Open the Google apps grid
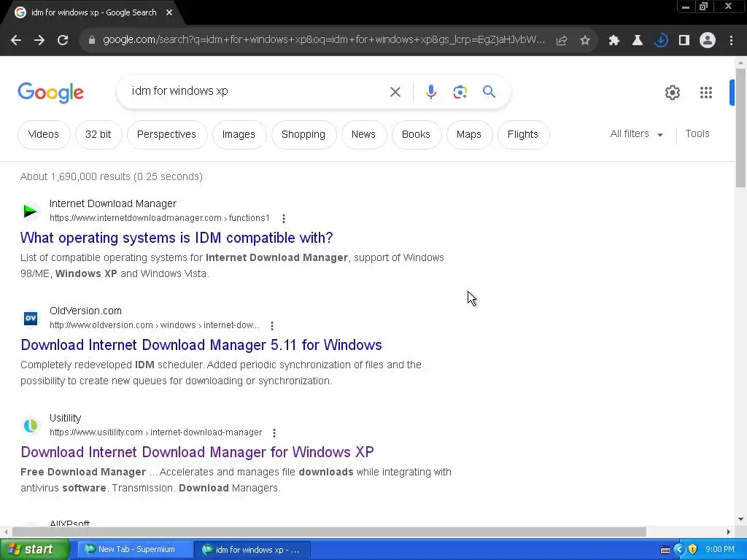 tap(706, 93)
